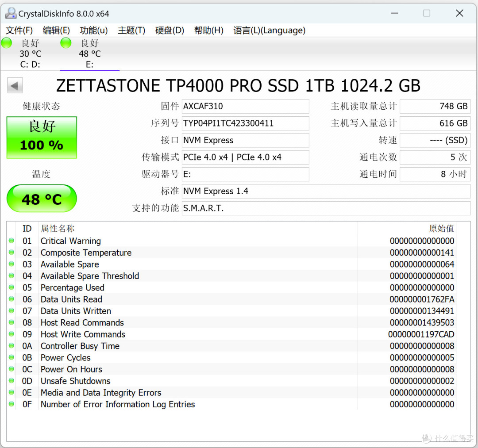Click raw value 00000000000141
The width and height of the screenshot is (478, 448).
click(422, 253)
